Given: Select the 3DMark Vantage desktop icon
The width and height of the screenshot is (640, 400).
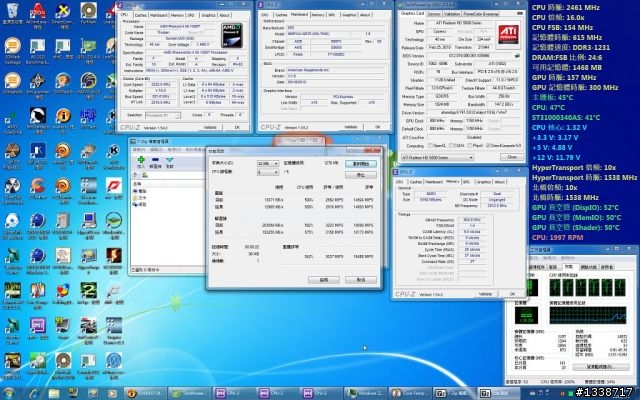Looking at the screenshot, I should click(13, 50).
